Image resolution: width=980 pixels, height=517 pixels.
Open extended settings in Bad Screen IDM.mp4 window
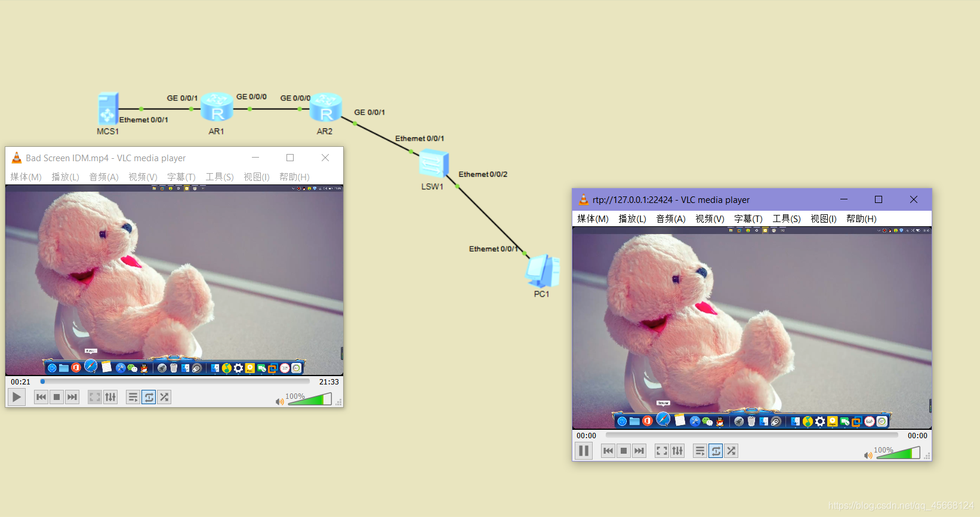[x=110, y=397]
